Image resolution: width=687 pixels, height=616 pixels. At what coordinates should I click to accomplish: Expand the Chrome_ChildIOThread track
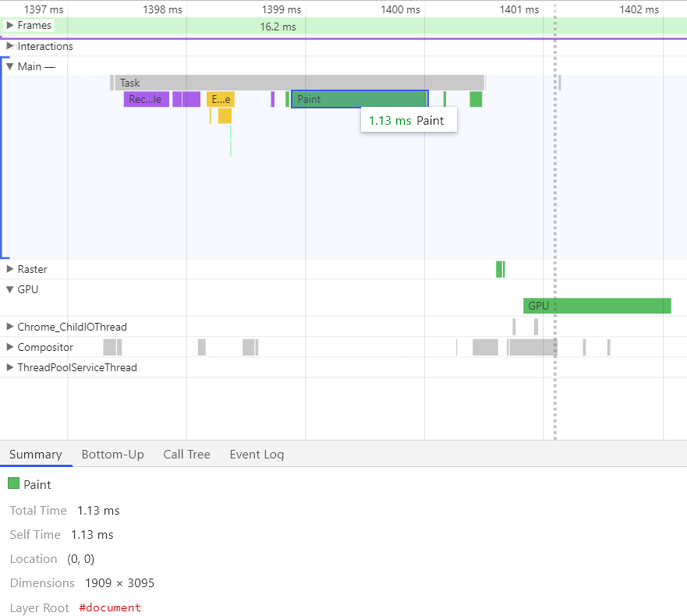point(9,327)
